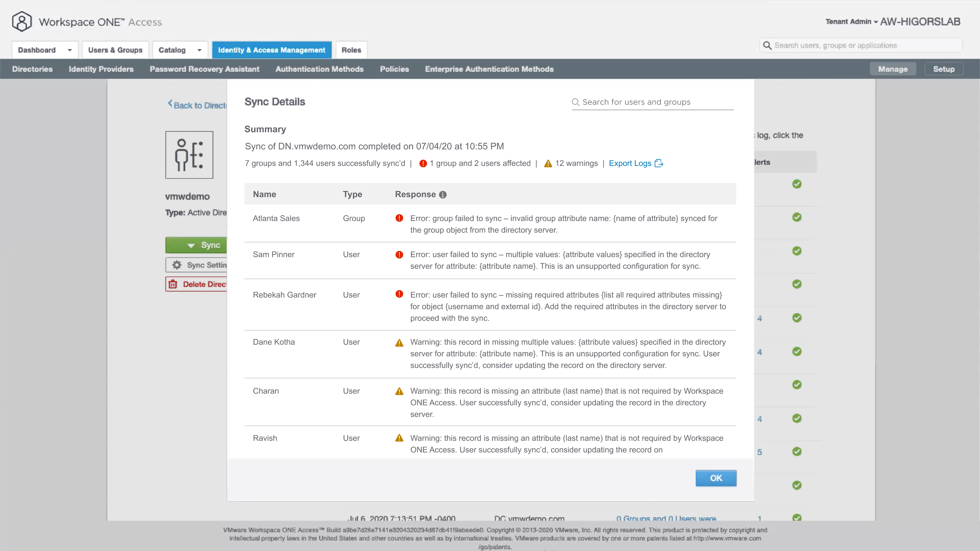980x551 pixels.
Task: Select the Policies submenu item
Action: pos(394,69)
